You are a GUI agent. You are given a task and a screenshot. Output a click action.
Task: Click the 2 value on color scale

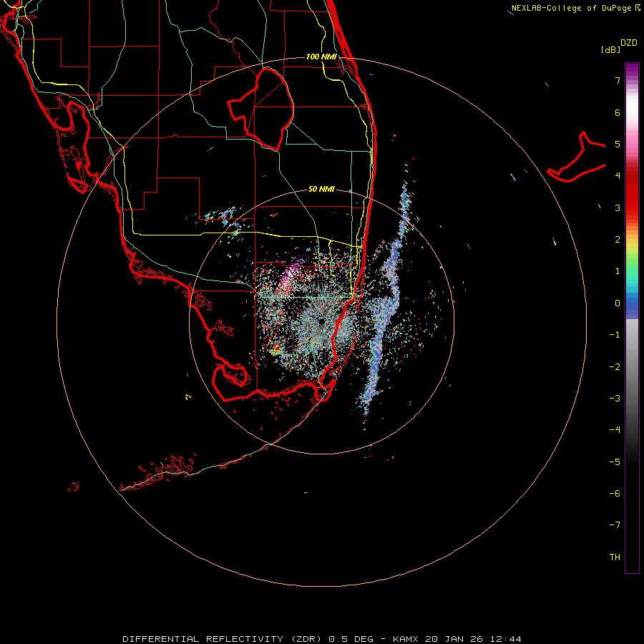click(618, 240)
